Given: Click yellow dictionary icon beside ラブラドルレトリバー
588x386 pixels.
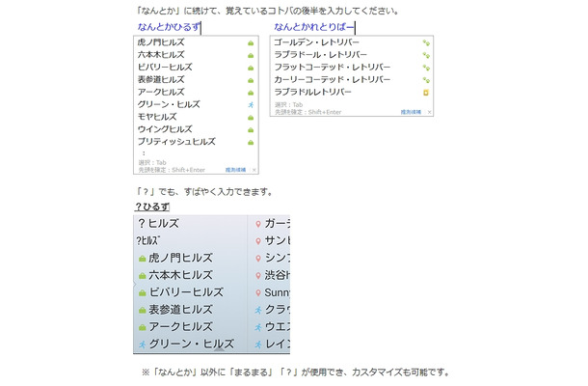Looking at the screenshot, I should coord(426,93).
